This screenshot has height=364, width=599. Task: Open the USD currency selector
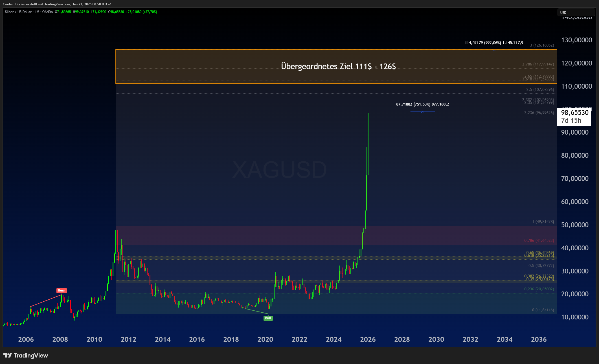tap(576, 12)
